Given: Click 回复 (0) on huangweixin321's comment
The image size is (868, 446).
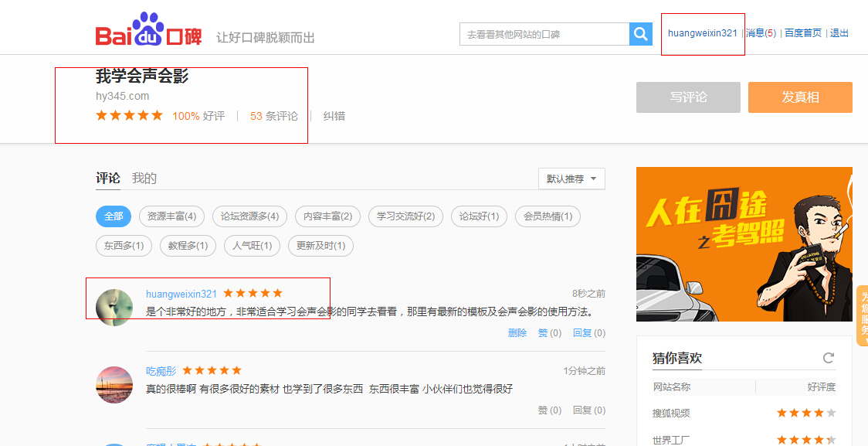Looking at the screenshot, I should (589, 333).
